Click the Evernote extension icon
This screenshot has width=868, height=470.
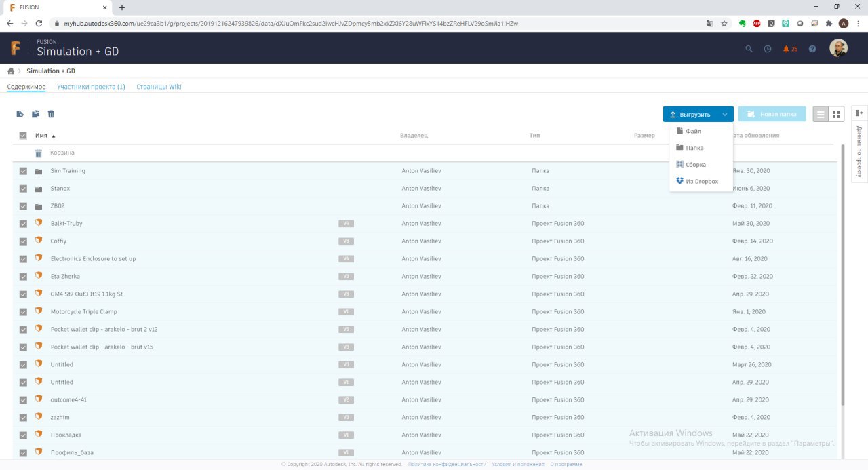[743, 23]
